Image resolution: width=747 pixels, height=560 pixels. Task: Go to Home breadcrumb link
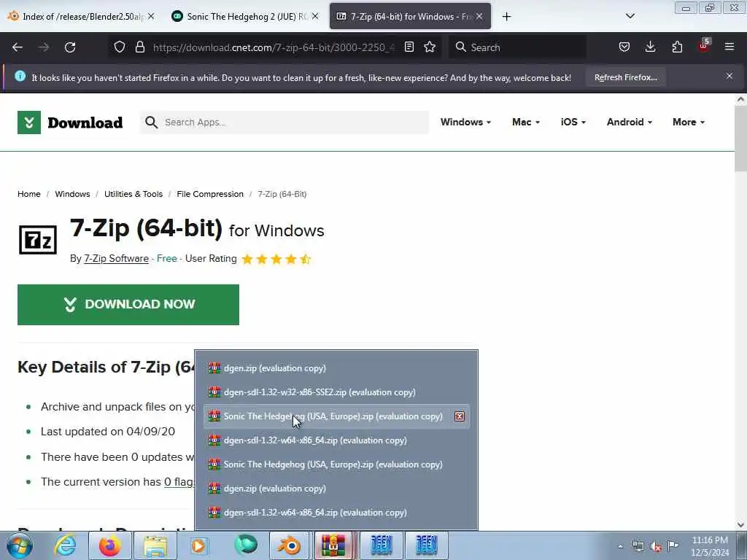[29, 194]
